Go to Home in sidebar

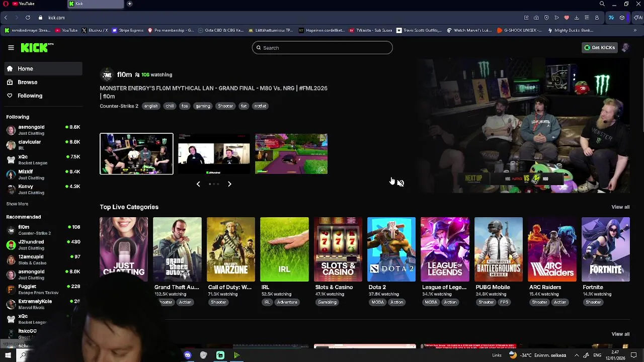point(43,69)
